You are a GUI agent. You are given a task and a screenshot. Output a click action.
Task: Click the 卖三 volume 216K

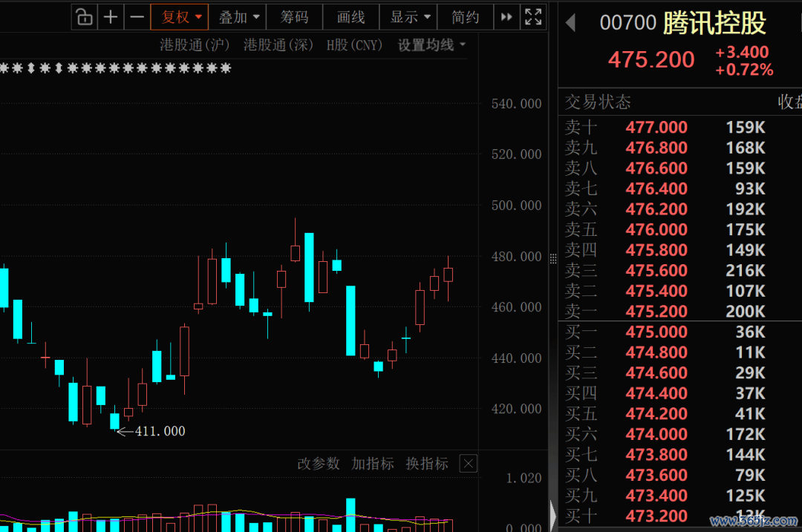(746, 270)
